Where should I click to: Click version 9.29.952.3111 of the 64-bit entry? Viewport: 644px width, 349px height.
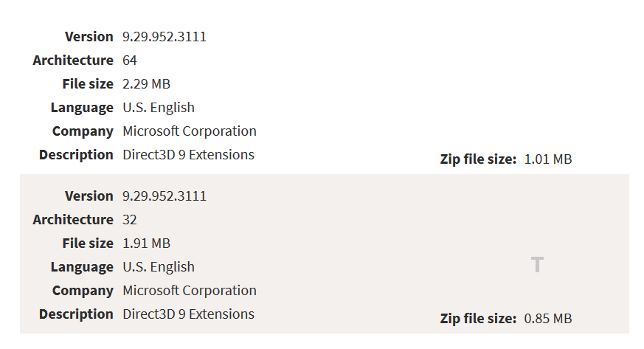coord(165,37)
